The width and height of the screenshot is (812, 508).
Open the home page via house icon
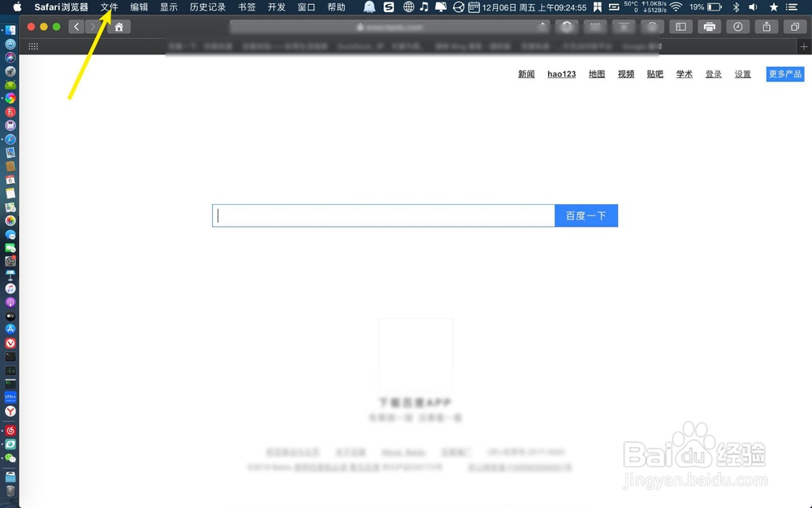(x=119, y=27)
